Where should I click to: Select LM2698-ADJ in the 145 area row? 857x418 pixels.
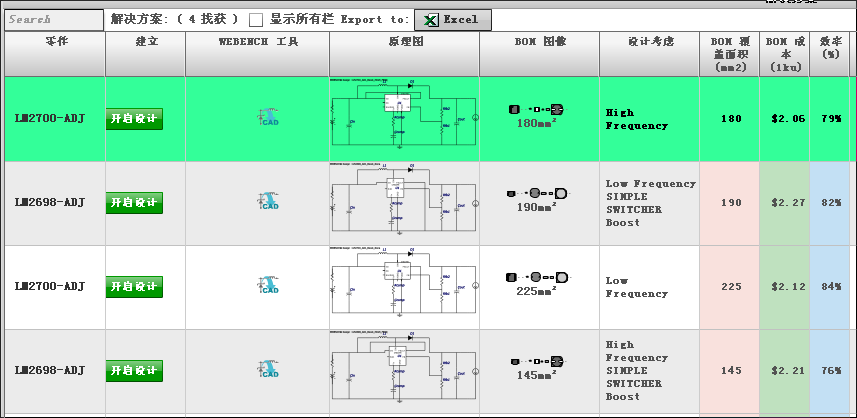coord(50,370)
